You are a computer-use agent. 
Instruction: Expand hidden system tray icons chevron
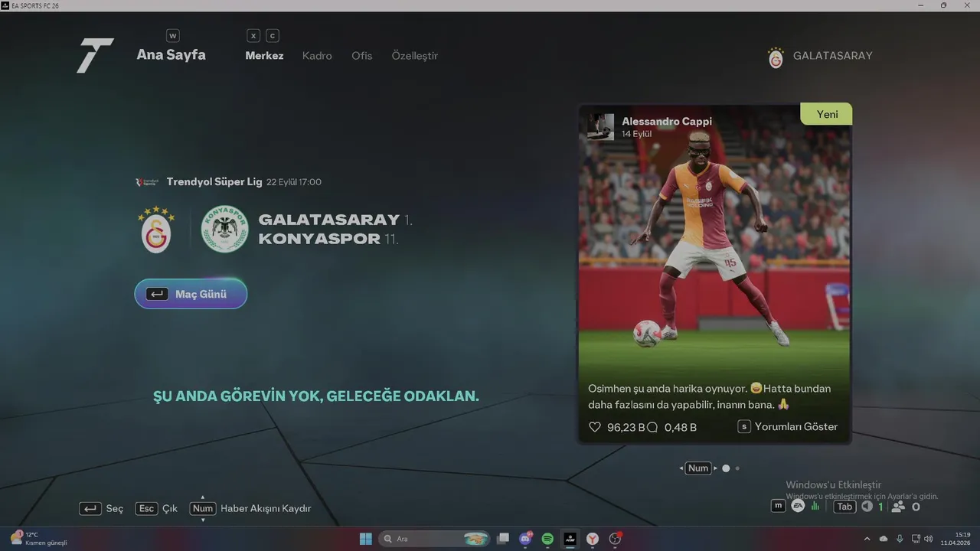click(867, 539)
